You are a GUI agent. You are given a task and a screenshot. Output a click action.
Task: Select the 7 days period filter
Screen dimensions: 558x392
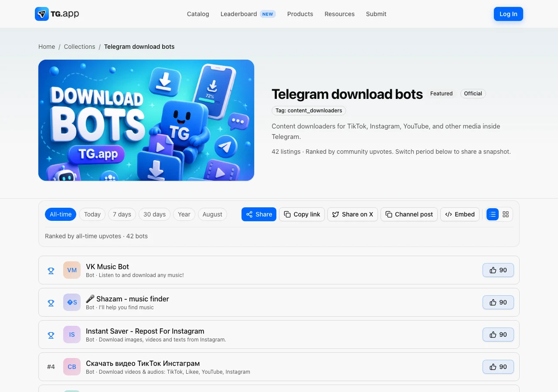(122, 214)
